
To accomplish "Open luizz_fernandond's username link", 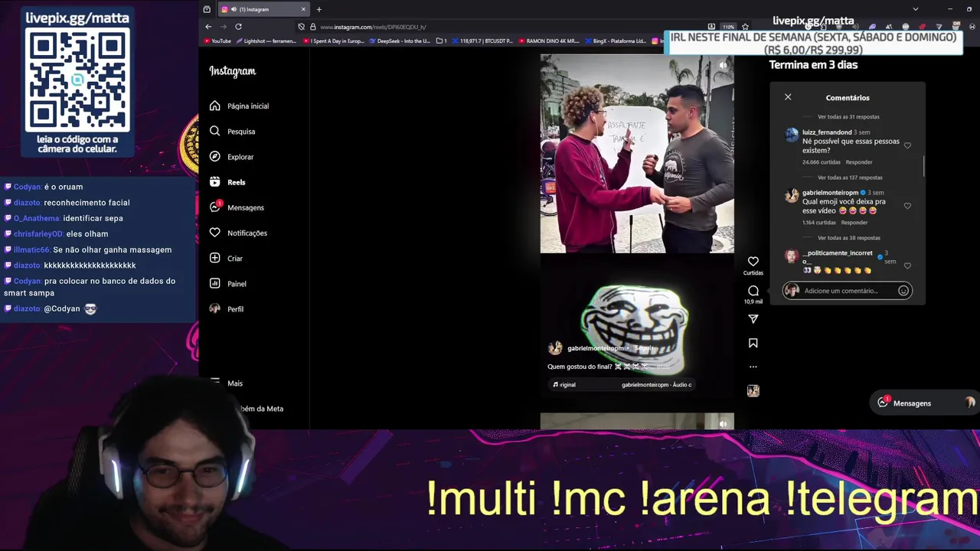I will point(827,132).
